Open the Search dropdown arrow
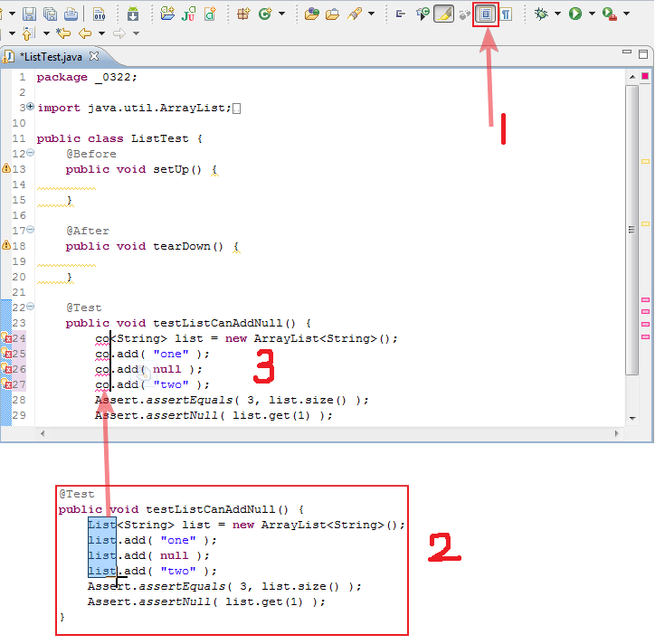Viewport: 655px width, 644px height. (x=371, y=14)
